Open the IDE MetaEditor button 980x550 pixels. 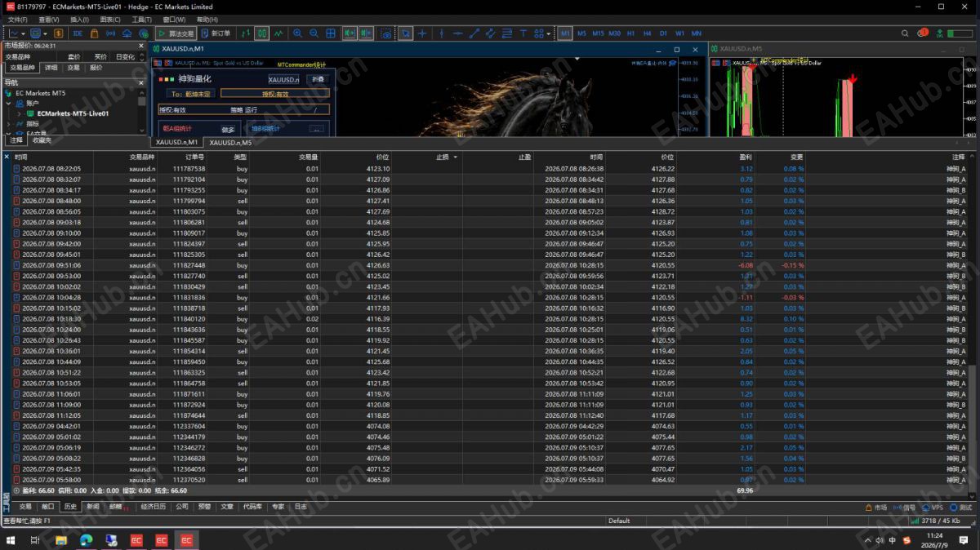point(78,33)
